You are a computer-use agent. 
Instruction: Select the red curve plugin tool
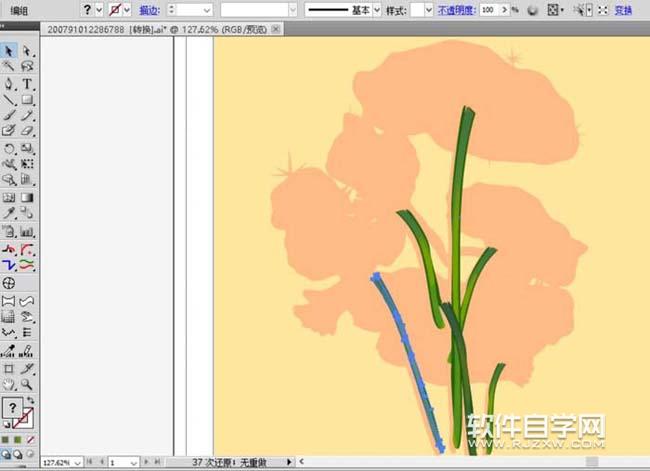(x=27, y=250)
